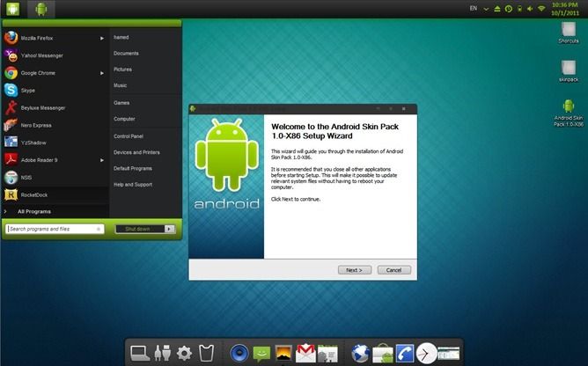588x366 pixels.
Task: Open EN language selector
Action: 474,8
